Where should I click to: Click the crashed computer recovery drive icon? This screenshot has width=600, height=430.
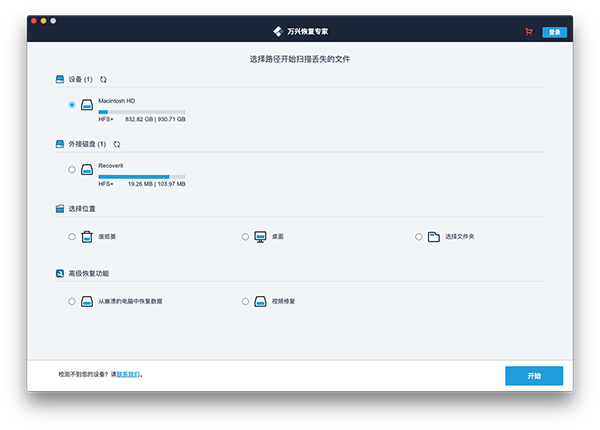tap(87, 301)
